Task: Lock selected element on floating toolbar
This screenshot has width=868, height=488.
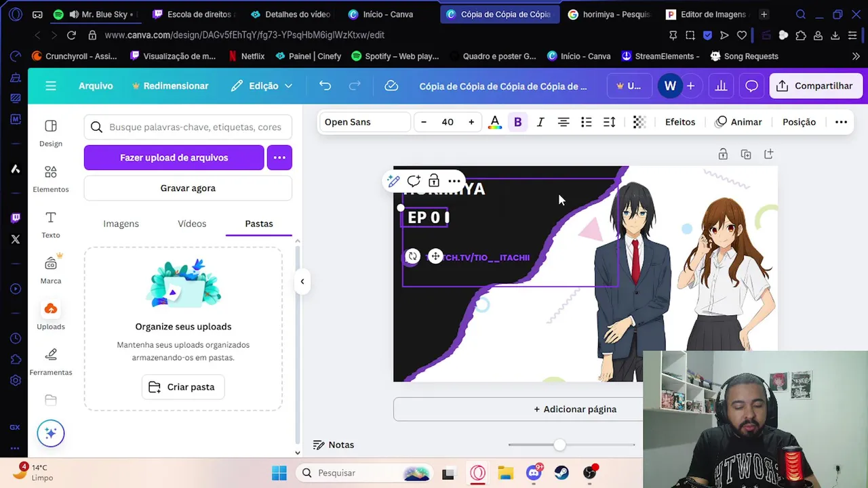Action: click(434, 181)
